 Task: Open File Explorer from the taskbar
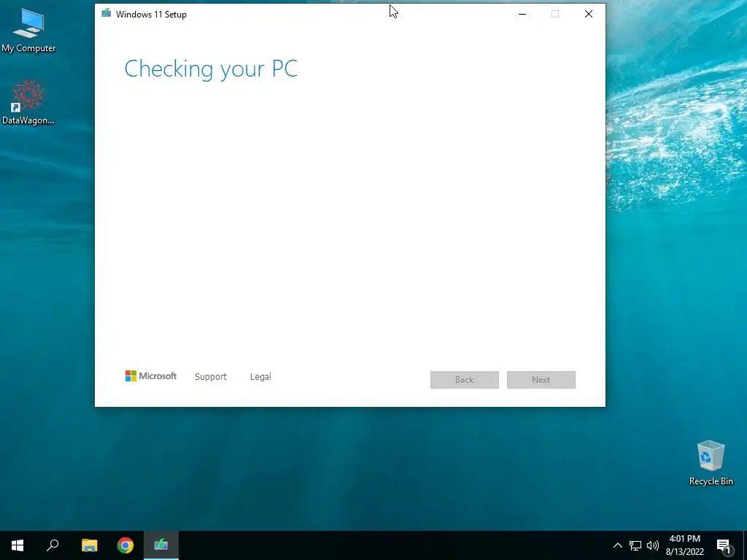click(89, 545)
